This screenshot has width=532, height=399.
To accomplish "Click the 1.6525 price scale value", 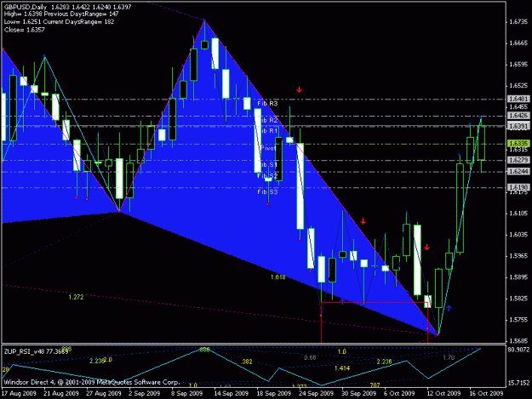I will (x=518, y=86).
